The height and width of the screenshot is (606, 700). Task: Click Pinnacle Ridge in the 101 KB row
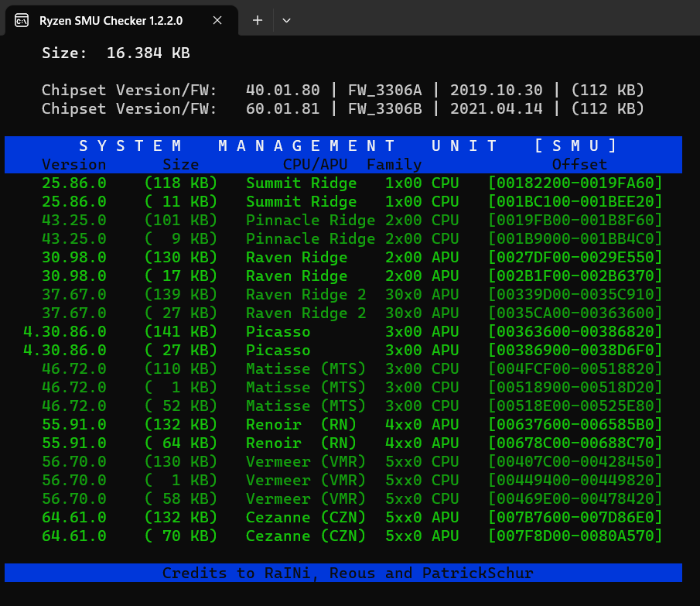coord(311,221)
